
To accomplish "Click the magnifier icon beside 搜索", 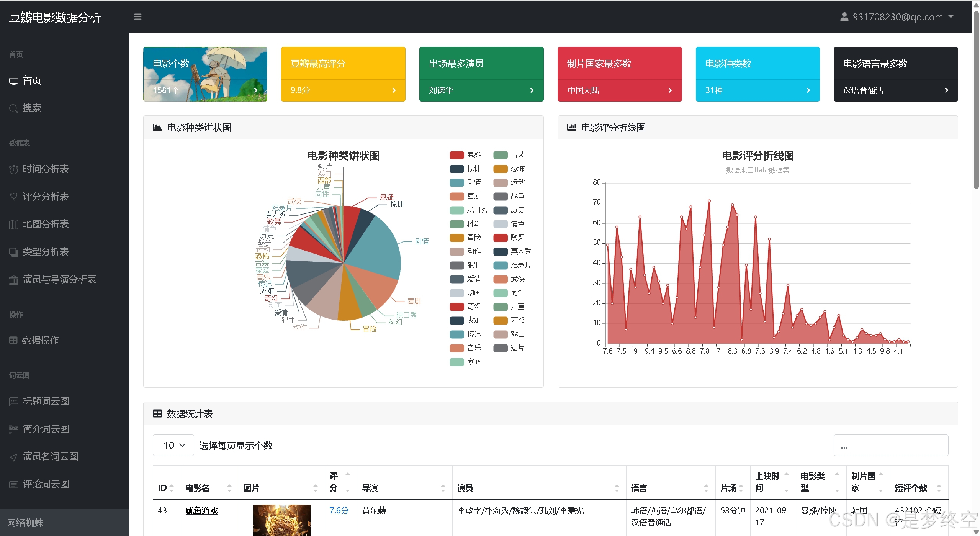I will click(14, 109).
